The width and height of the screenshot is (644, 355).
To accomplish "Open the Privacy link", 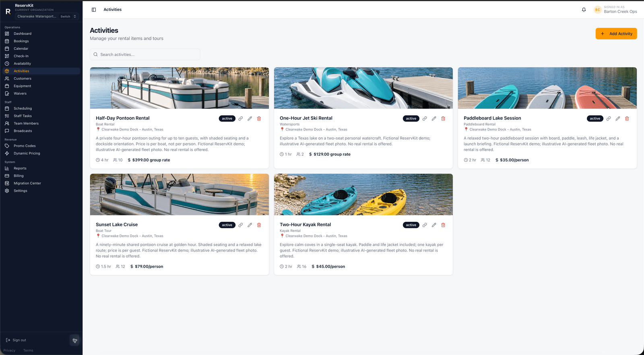I will pyautogui.click(x=9, y=351).
